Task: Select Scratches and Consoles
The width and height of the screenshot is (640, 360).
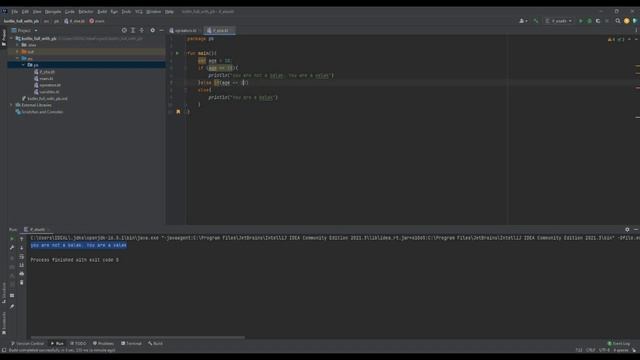Action: click(39, 112)
